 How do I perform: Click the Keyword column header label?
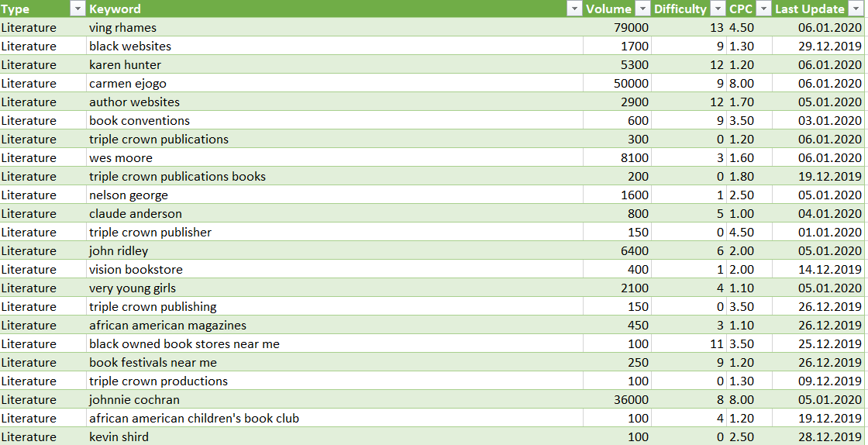coord(115,9)
